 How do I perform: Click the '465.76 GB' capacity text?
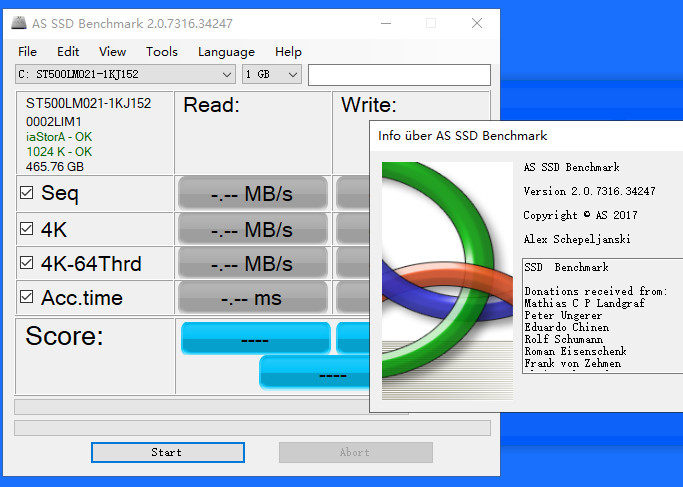click(55, 166)
